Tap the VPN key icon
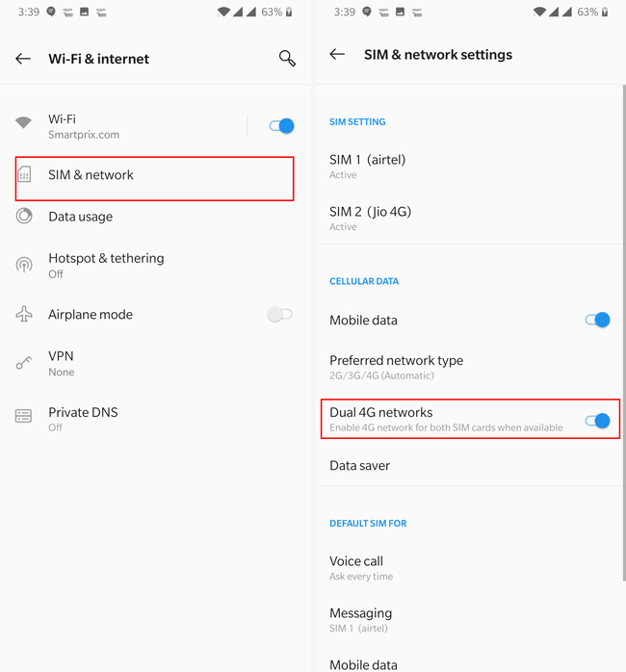626x672 pixels. point(24,363)
